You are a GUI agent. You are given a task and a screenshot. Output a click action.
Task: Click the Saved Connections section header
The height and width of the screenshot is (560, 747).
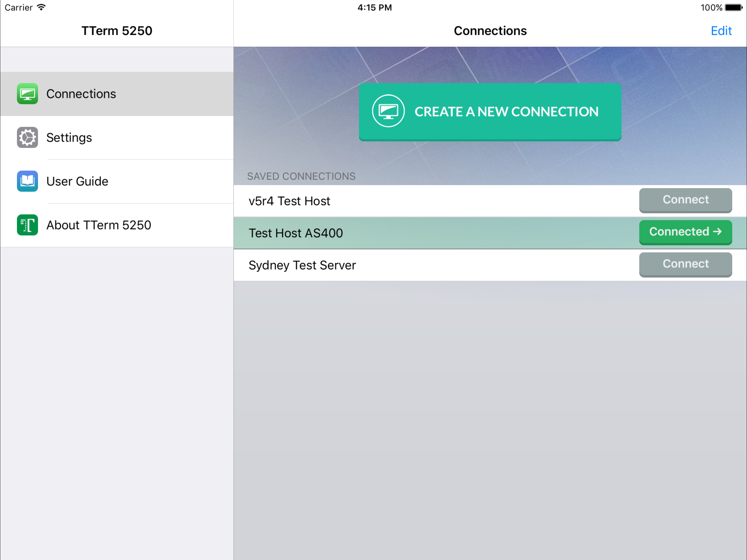(301, 176)
